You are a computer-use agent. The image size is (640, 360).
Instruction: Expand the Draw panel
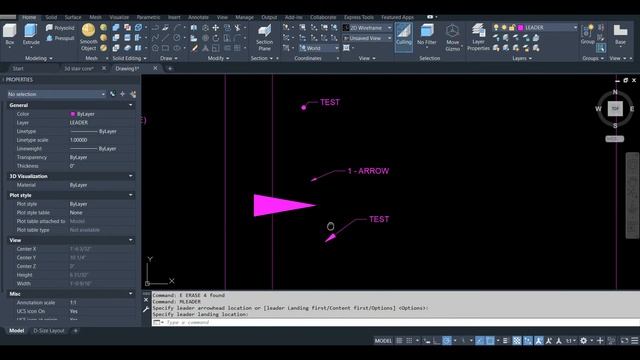(169, 58)
